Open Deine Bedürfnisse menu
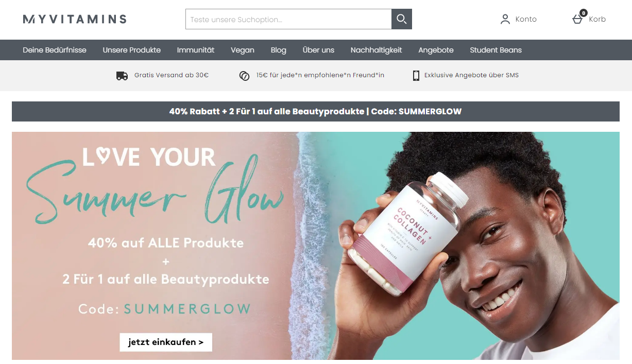This screenshot has width=632, height=364. [x=55, y=50]
